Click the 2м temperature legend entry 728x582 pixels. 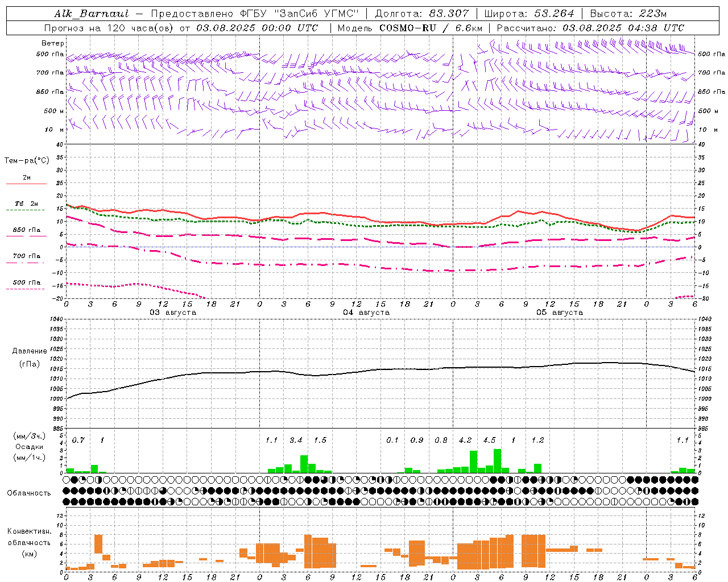click(27, 177)
